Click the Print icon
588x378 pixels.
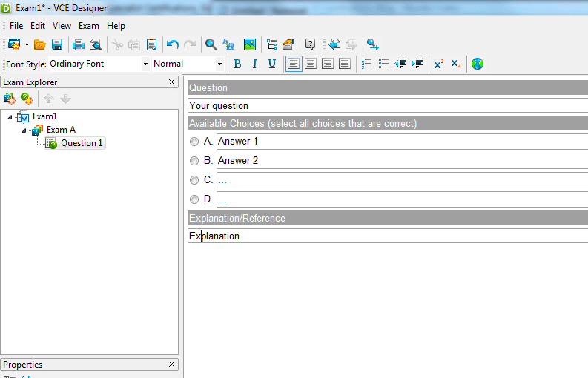point(79,44)
